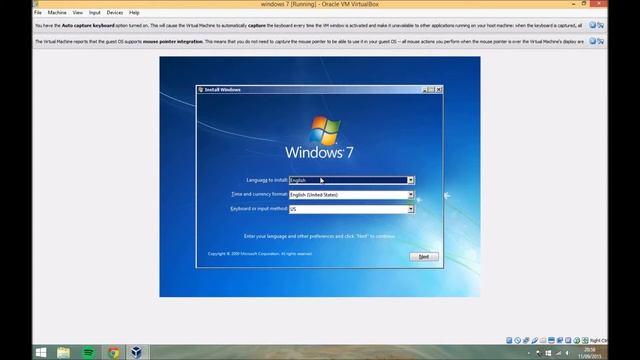Dismiss the mouse pointer integration notification
Image resolution: width=640 pixels, height=360 pixels.
(x=592, y=41)
